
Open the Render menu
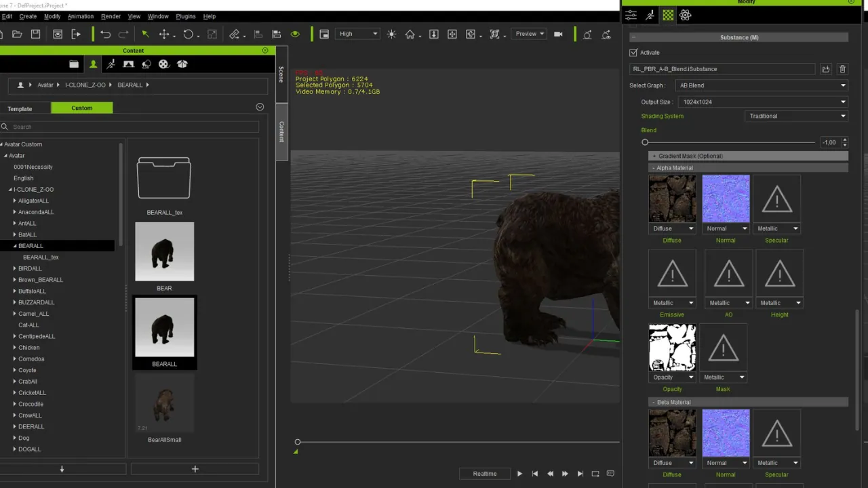pyautogui.click(x=111, y=16)
